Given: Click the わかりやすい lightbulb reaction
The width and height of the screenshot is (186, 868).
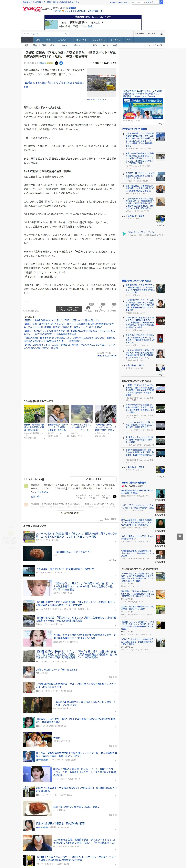Looking at the screenshot, I should tap(100, 308).
